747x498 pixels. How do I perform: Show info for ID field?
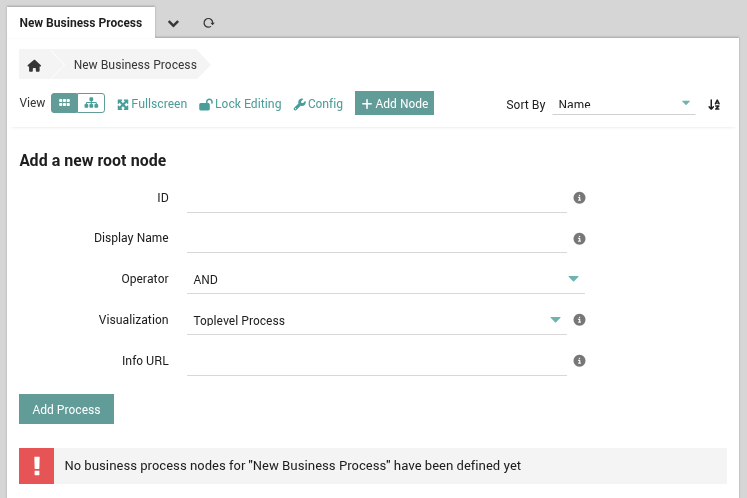click(579, 198)
